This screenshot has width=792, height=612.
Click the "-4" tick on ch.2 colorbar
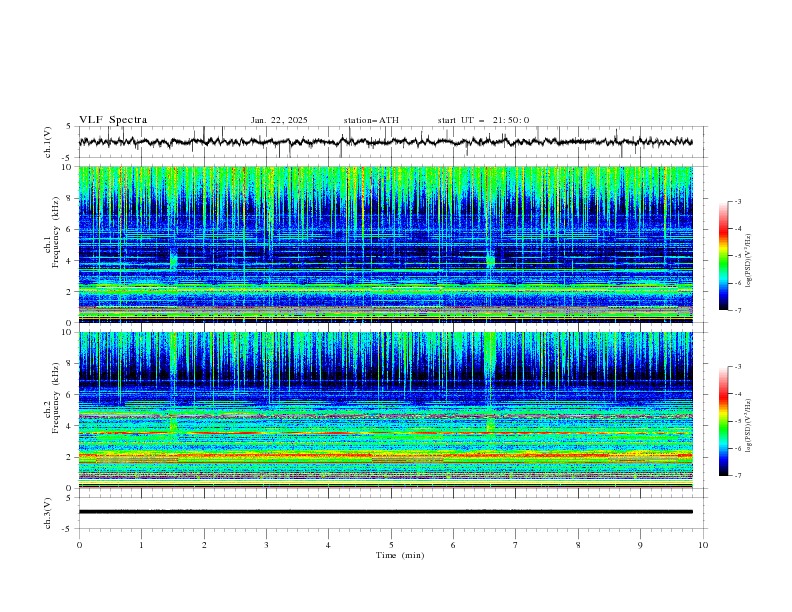[x=737, y=394]
